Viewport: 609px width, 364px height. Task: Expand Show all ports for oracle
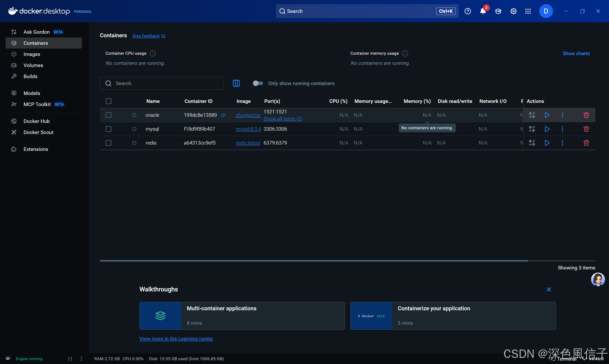(283, 119)
